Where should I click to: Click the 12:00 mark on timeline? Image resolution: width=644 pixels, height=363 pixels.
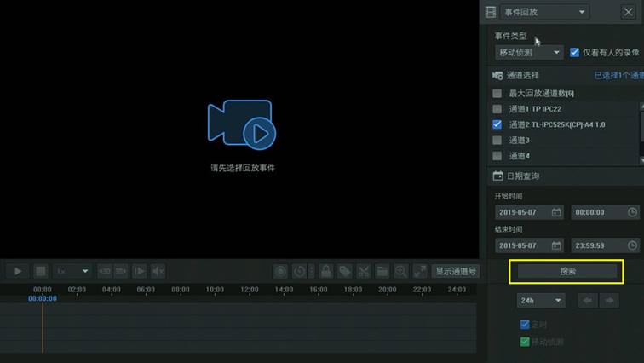[x=250, y=290]
